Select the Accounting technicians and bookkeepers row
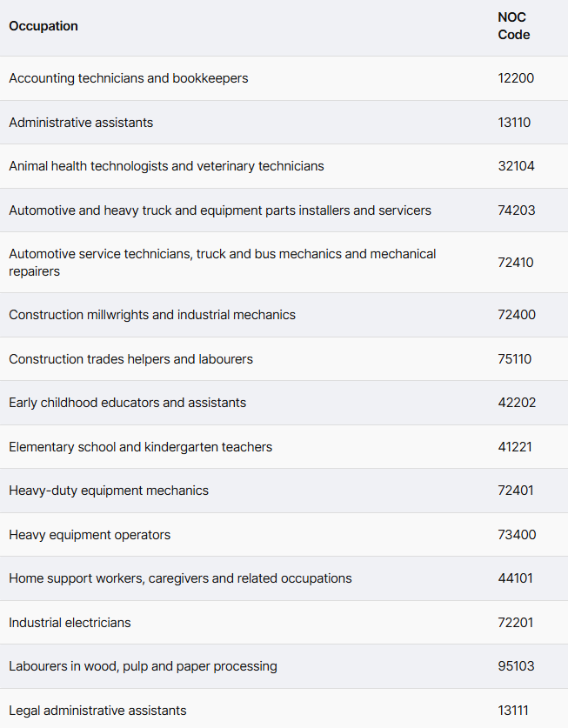Viewport: 568px width, 728px height. (x=129, y=78)
